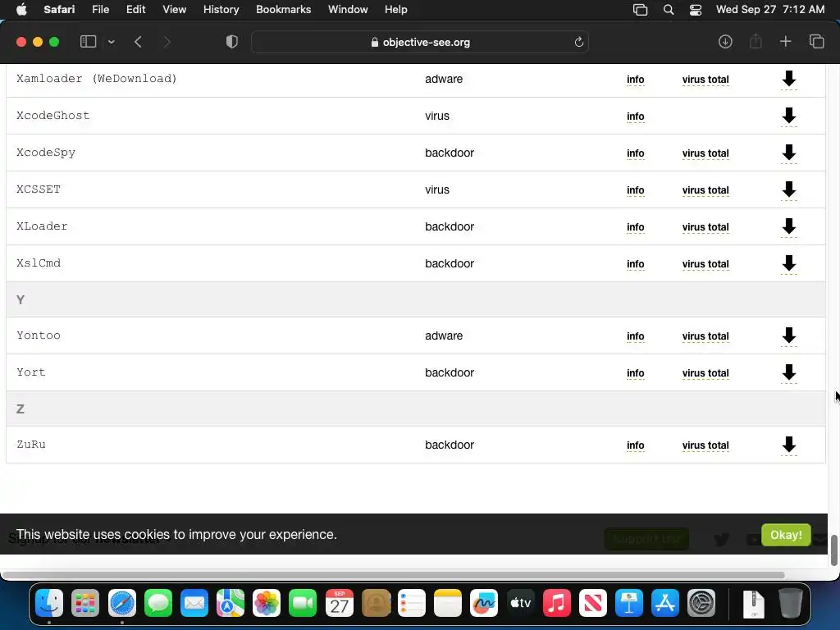The height and width of the screenshot is (630, 840).
Task: Select the ZuRu name text
Action: click(x=31, y=445)
